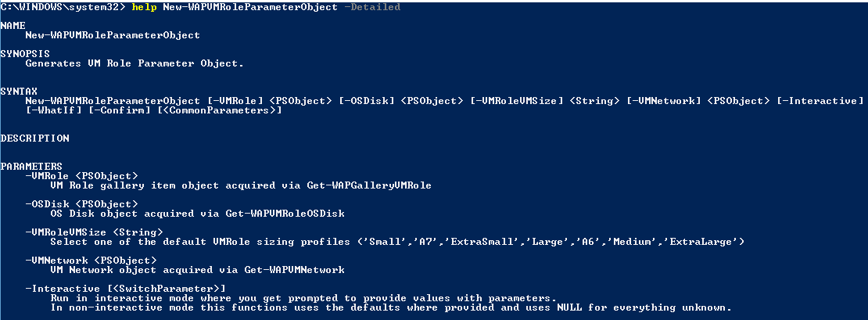This screenshot has width=868, height=320.
Task: Click the "-OSDisk <PSObject>" parameter heading
Action: point(82,204)
